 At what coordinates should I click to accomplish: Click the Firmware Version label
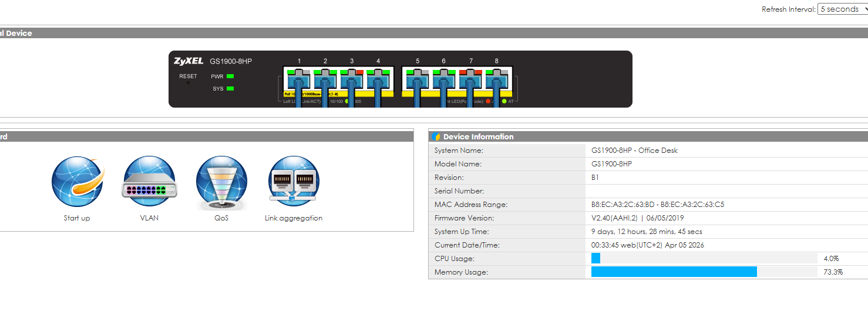click(x=464, y=218)
